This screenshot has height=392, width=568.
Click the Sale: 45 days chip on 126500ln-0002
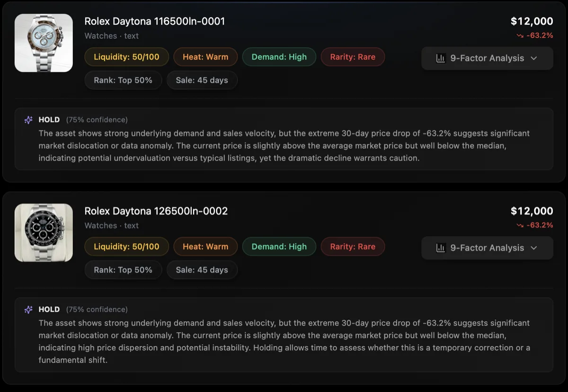point(202,270)
